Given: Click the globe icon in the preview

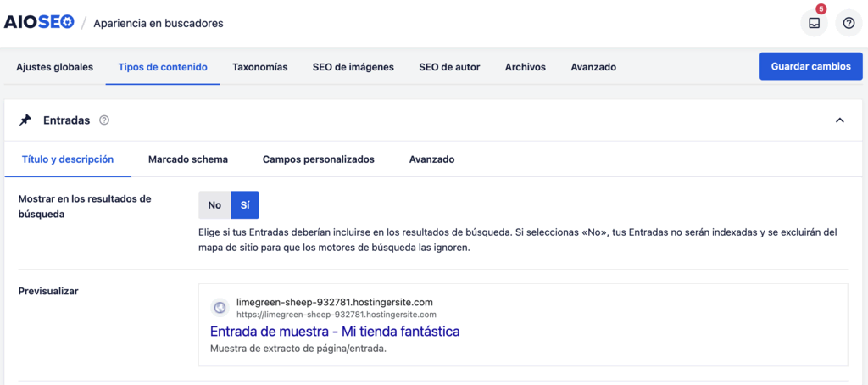Looking at the screenshot, I should 220,309.
